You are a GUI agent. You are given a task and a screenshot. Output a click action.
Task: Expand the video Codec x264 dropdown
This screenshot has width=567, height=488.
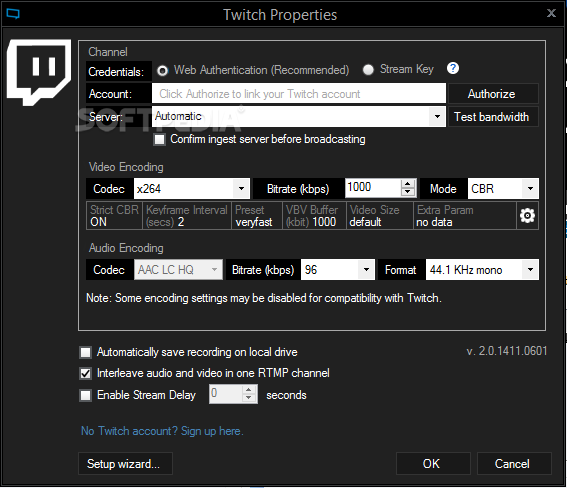coord(192,188)
